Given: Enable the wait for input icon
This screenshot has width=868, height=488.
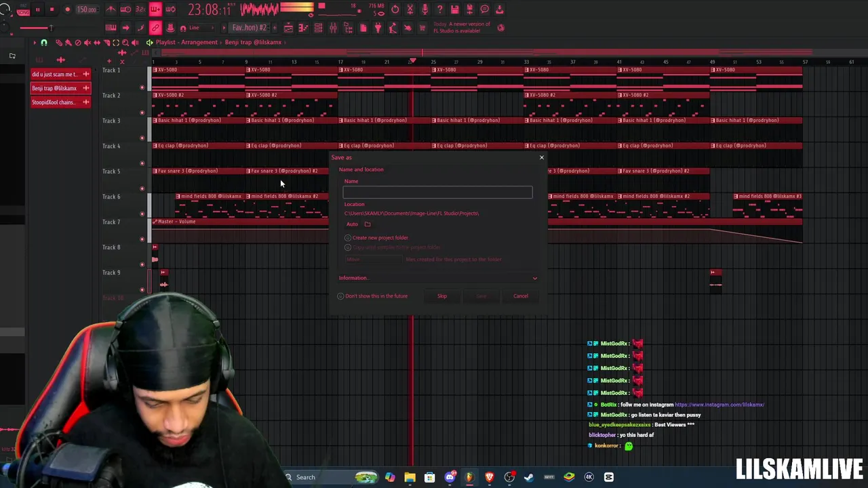Looking at the screenshot, I should [x=125, y=9].
